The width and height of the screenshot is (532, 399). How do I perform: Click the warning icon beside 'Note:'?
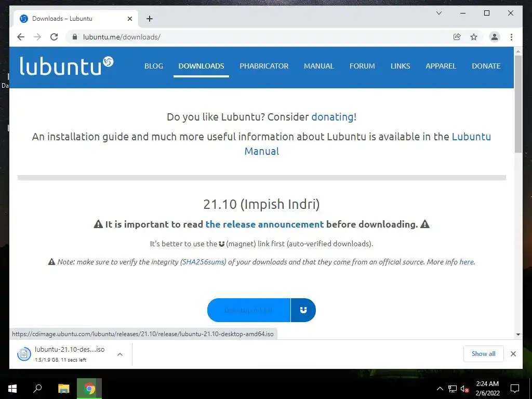pos(51,262)
